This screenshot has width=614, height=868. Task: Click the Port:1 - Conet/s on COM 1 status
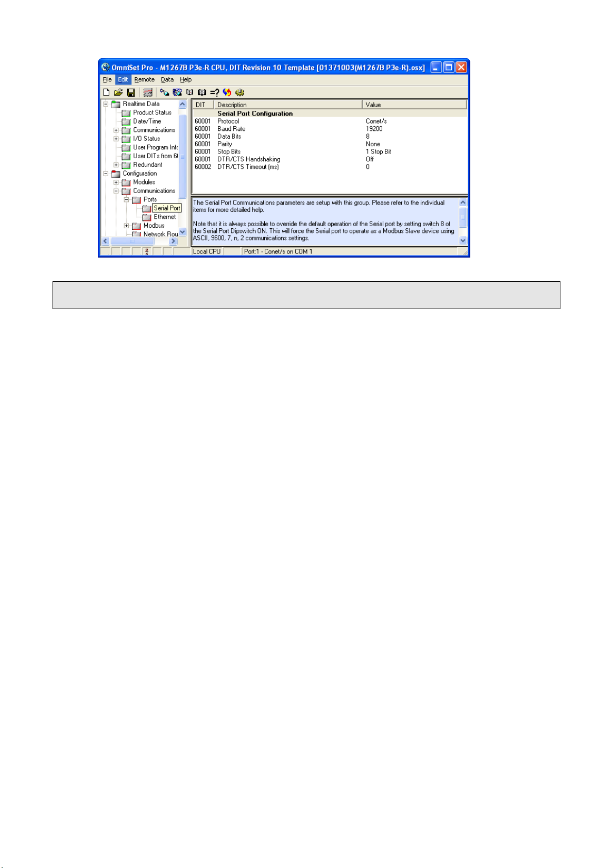(278, 252)
